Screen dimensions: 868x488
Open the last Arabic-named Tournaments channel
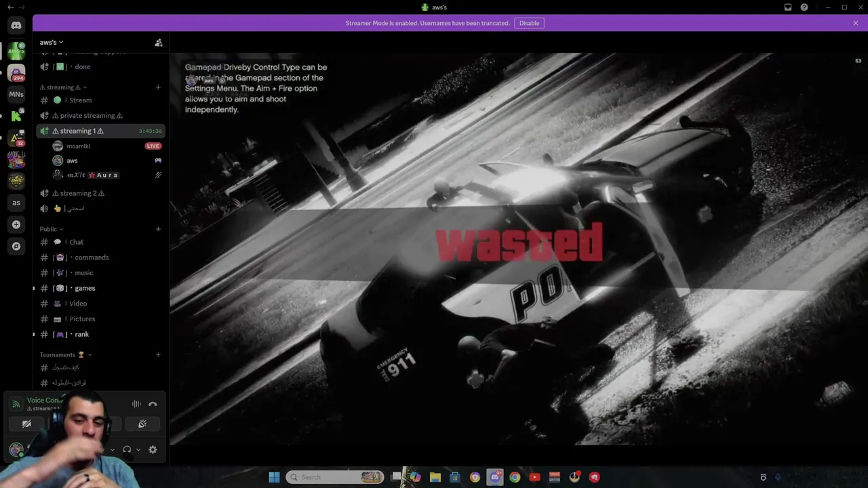(100, 383)
